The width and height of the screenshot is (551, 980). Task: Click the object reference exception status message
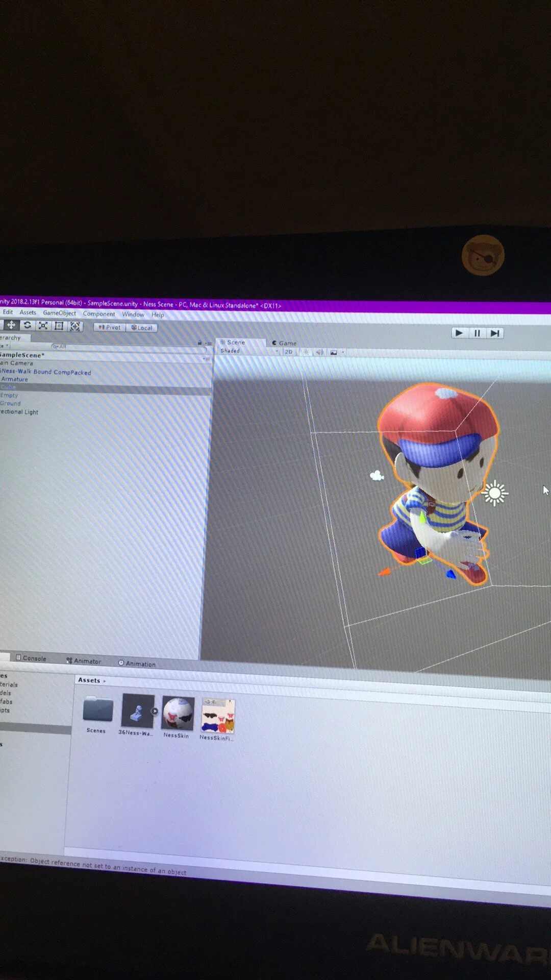click(94, 865)
